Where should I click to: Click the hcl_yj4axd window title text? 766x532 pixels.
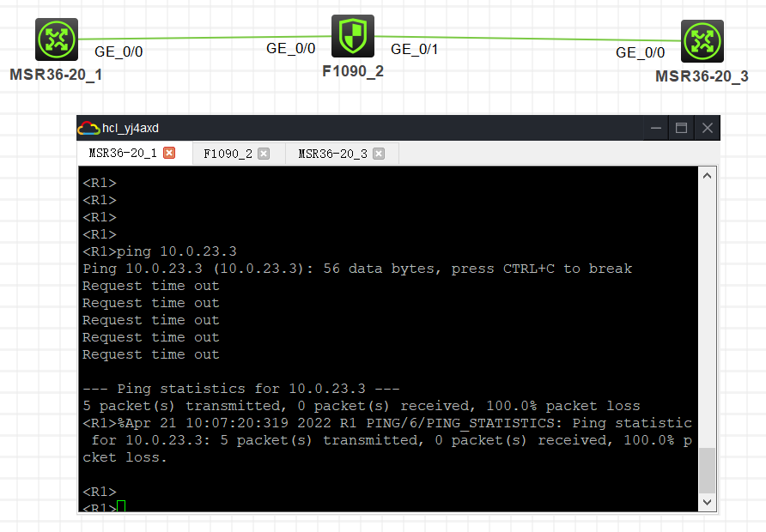131,128
